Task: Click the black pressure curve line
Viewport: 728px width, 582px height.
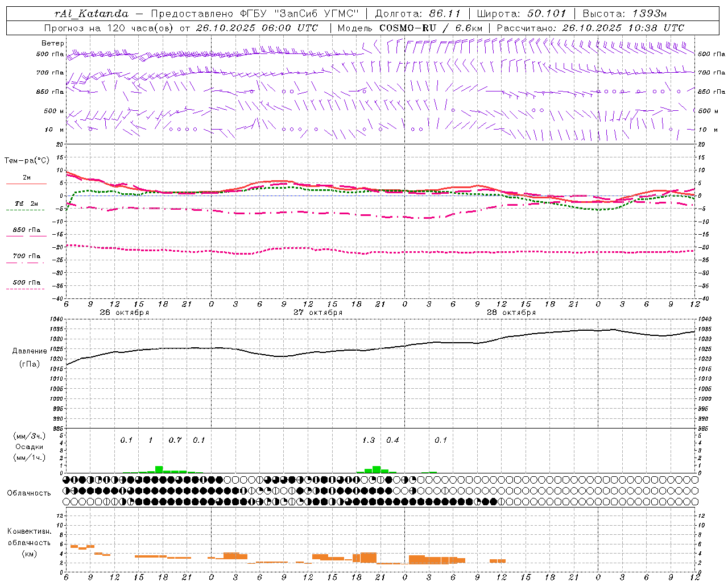Action: click(x=381, y=348)
